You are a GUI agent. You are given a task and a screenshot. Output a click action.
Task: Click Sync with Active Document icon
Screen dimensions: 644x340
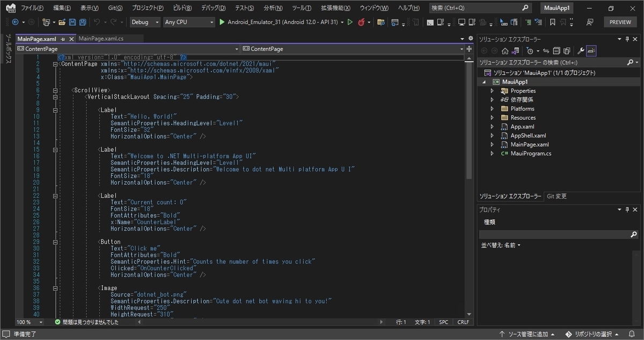point(546,51)
